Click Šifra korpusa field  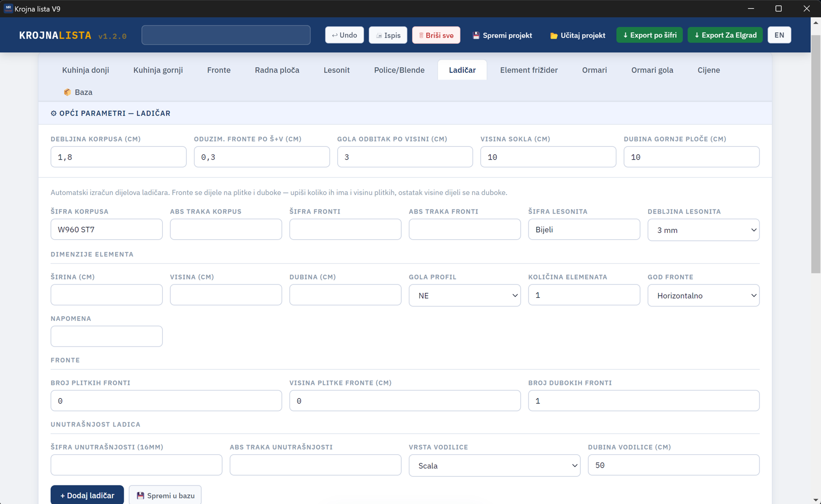(x=107, y=229)
